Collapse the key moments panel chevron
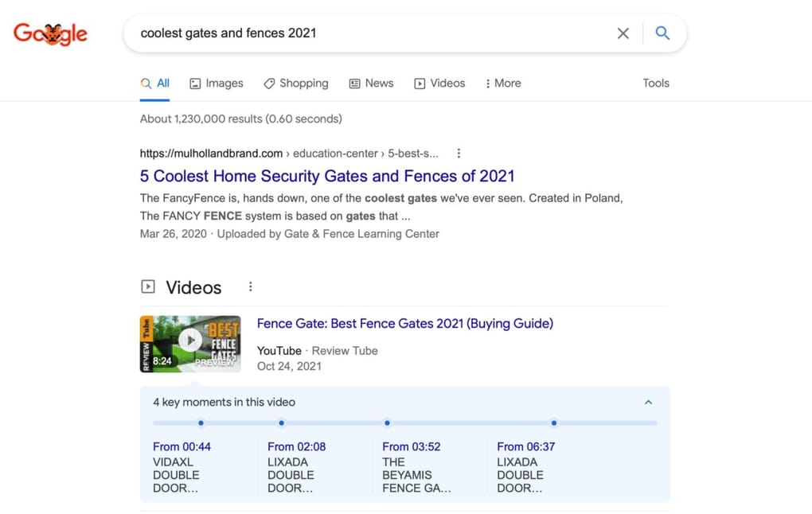 [648, 402]
